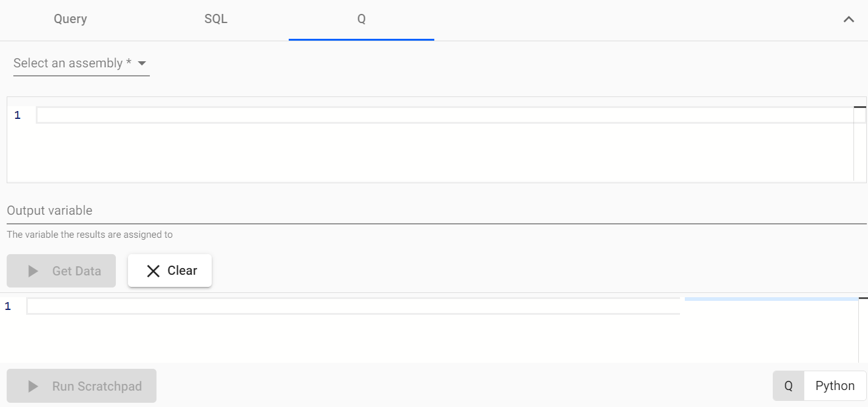Clear the query with the Clear button
This screenshot has height=407, width=868.
pos(170,271)
